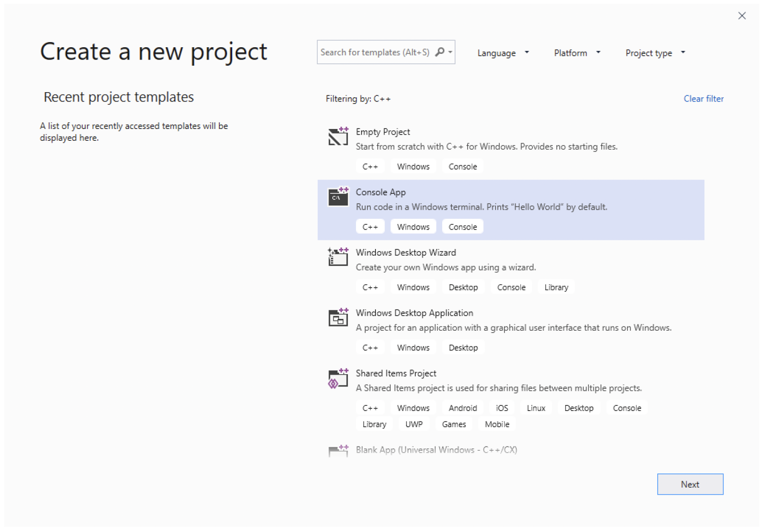The image size is (765, 532).
Task: Select the Empty Project template icon
Action: coord(338,136)
